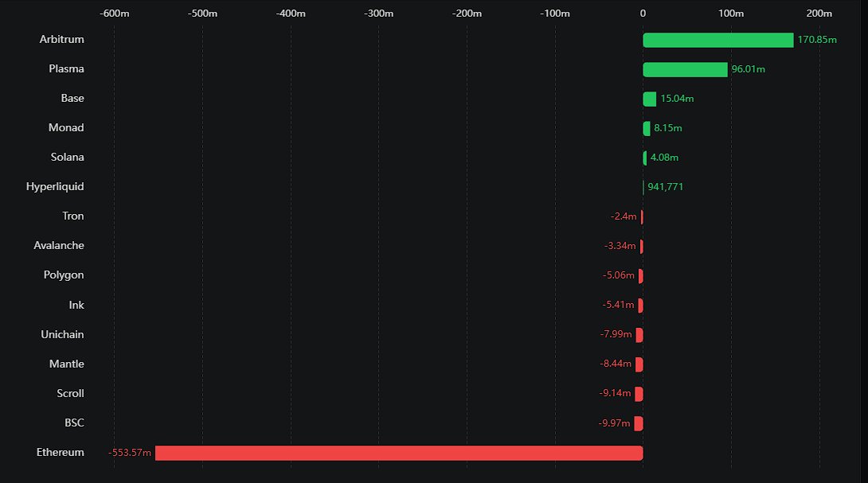Screen dimensions: 868x483
Task: Click the -600m axis tick label
Action: pos(114,14)
